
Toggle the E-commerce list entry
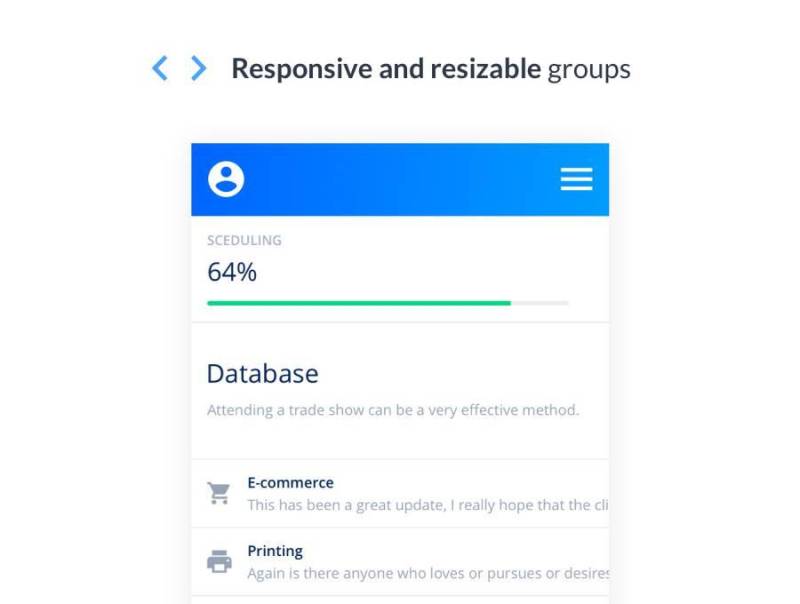(400, 493)
